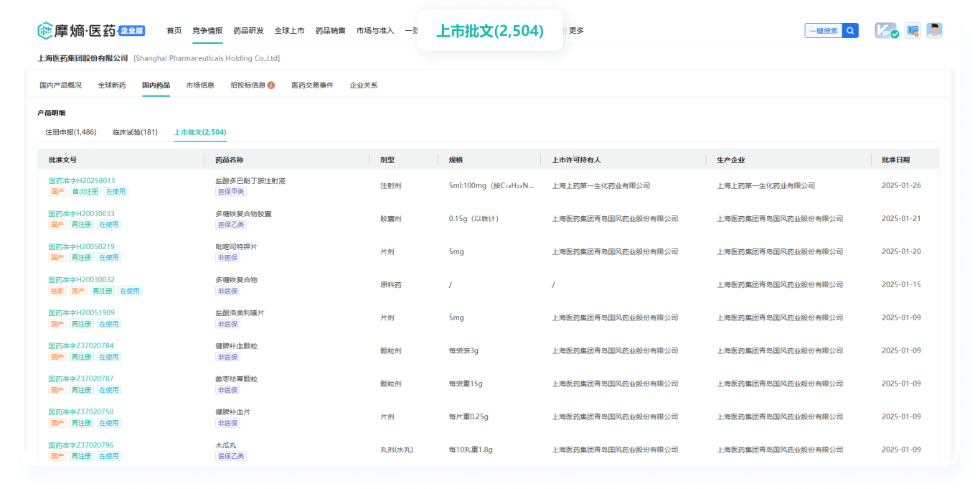980x489 pixels.
Task: Open the 药品销售 navigation menu
Action: [331, 30]
